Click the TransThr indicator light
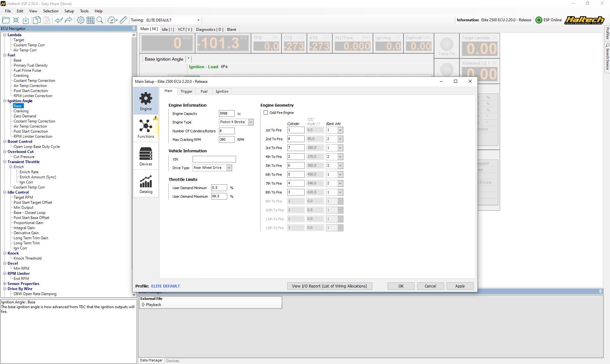The width and height of the screenshot is (610, 364). point(447,44)
